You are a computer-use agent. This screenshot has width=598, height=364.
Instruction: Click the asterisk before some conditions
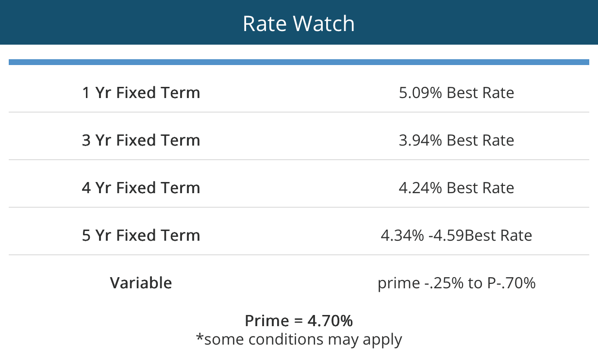click(x=199, y=336)
